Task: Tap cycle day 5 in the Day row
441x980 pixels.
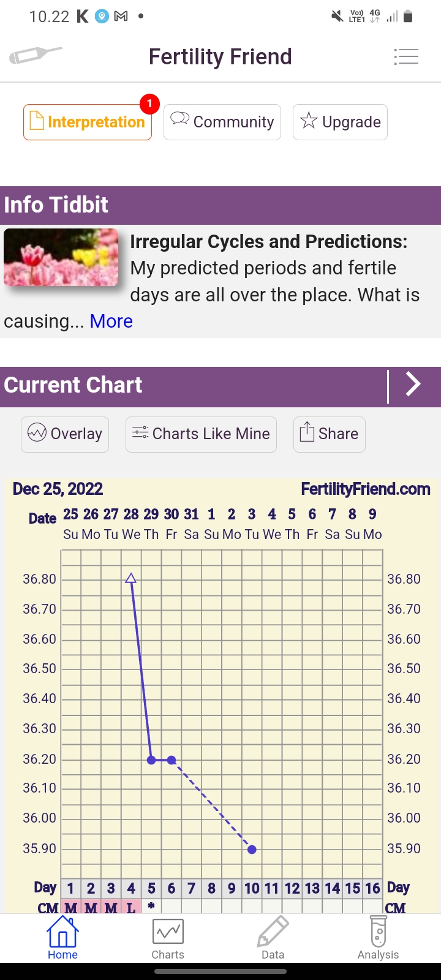Action: [151, 888]
